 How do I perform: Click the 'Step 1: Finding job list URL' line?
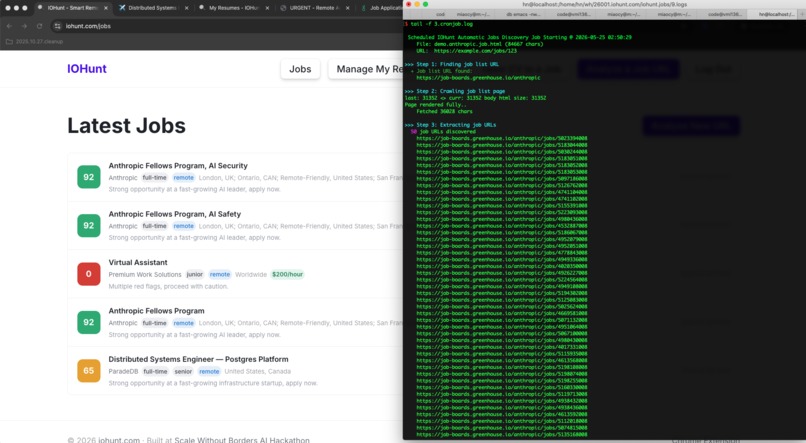tap(452, 64)
